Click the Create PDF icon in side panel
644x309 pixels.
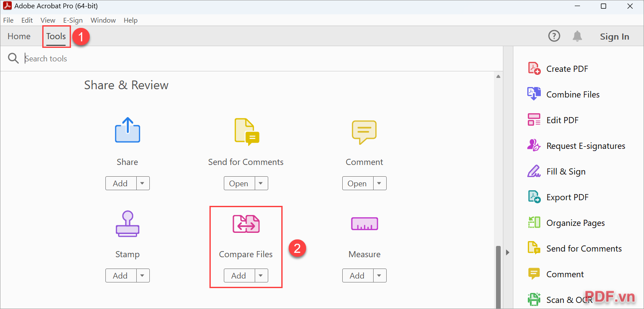tap(534, 68)
